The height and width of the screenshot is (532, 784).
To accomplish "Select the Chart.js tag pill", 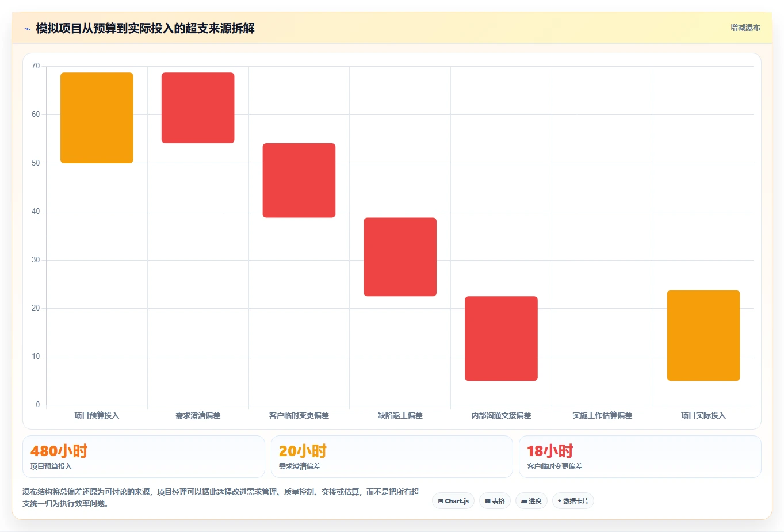I will coord(453,501).
